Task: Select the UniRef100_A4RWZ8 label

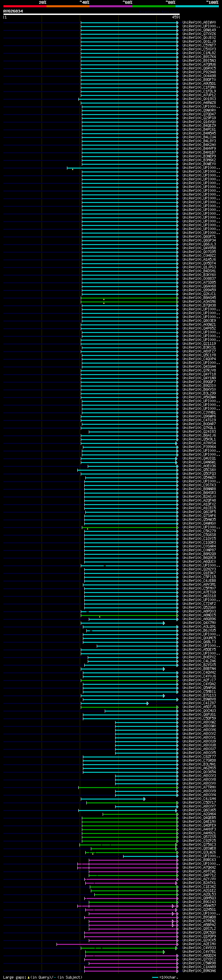Action: click(199, 103)
